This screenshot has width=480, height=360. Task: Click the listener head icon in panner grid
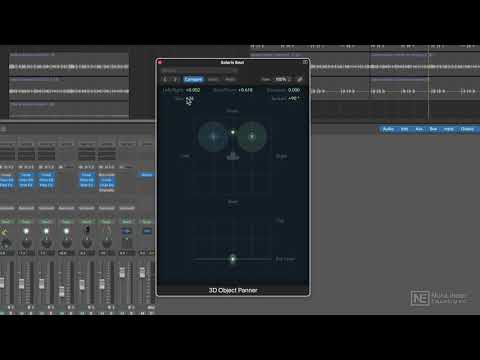(233, 156)
